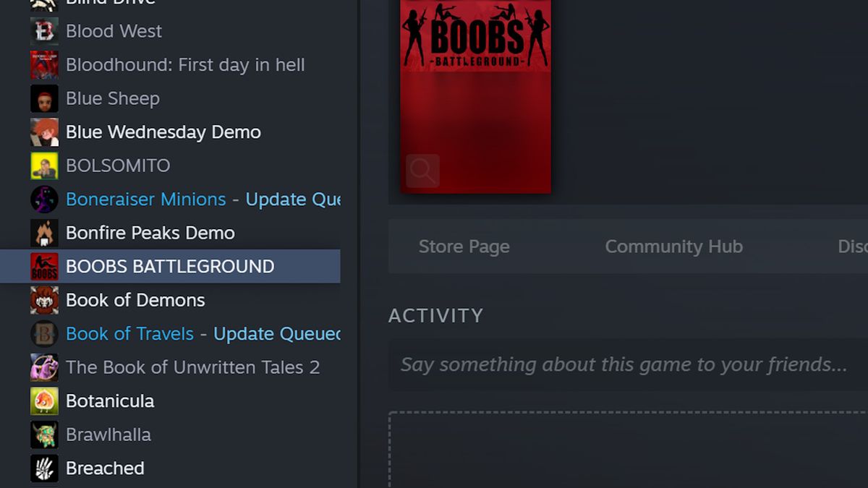Click the Blood West game icon
The width and height of the screenshot is (868, 488).
click(44, 31)
